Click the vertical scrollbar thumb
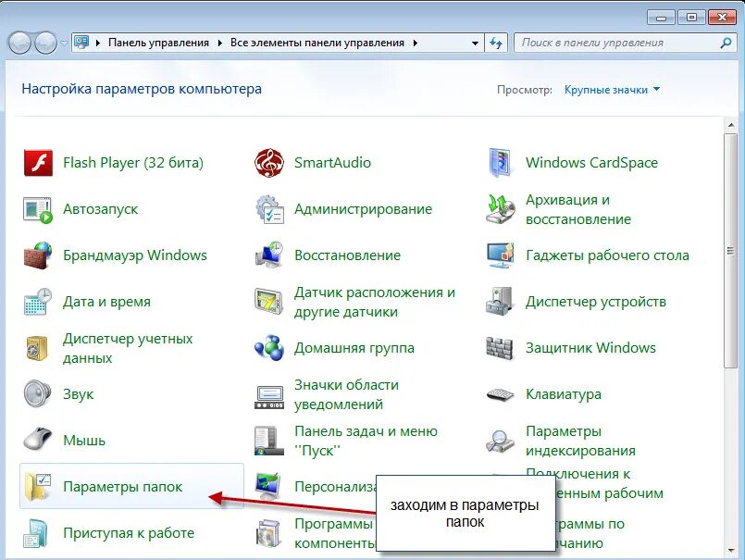Viewport: 745px width, 560px height. (730, 251)
